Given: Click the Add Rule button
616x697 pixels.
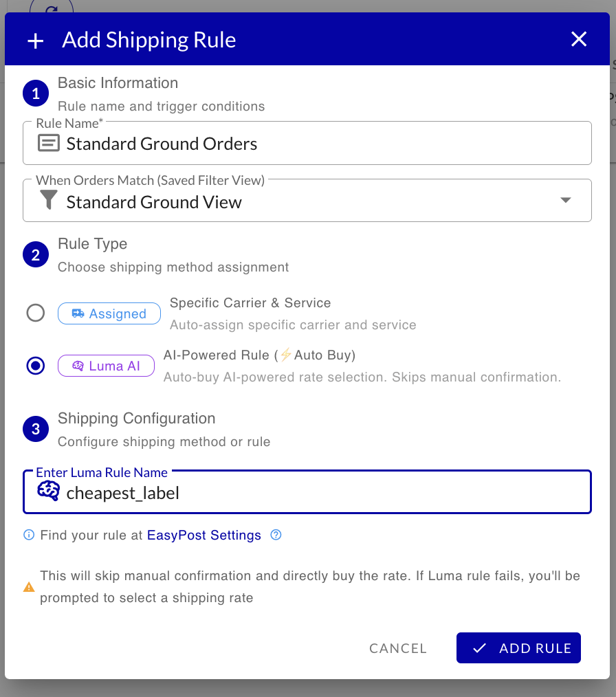Looking at the screenshot, I should (518, 648).
